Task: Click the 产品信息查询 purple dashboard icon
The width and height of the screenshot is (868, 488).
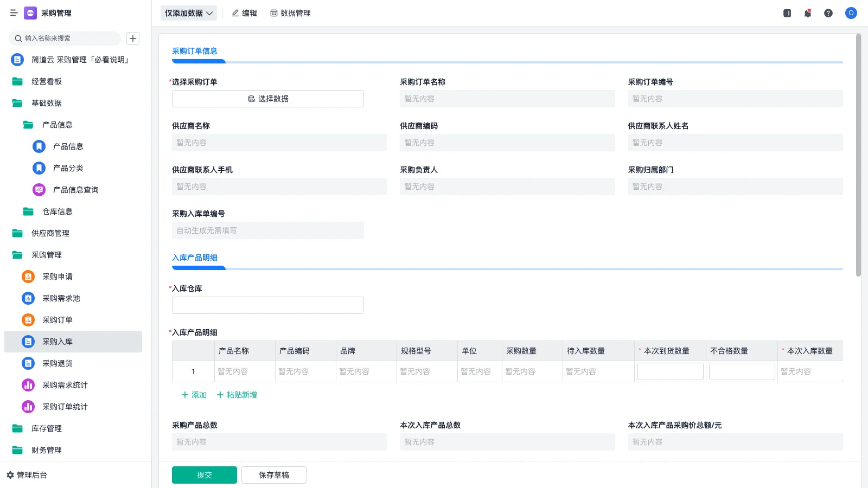Action: point(39,190)
